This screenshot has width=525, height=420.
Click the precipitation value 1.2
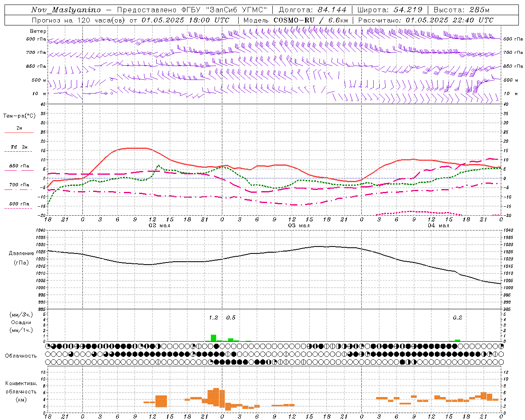(213, 317)
